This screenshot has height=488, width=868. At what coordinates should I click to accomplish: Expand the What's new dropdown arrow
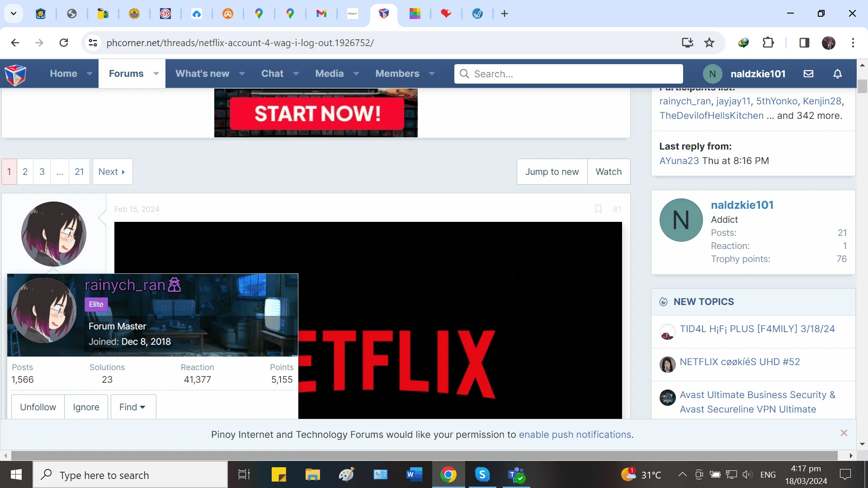coord(242,74)
